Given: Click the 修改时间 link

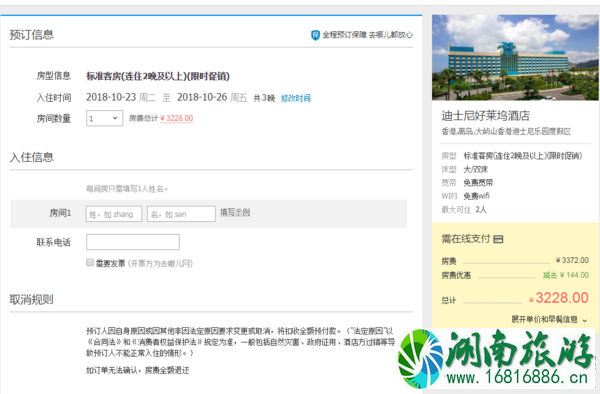Looking at the screenshot, I should tap(295, 98).
